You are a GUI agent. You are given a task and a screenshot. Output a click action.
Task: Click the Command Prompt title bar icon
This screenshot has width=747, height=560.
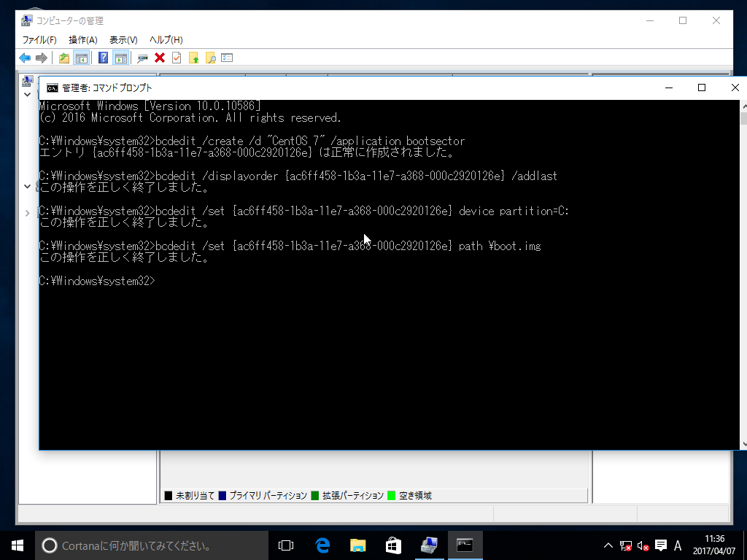[x=52, y=88]
